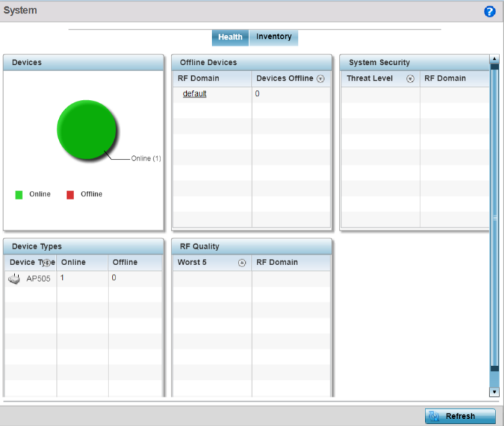Sort by Worst 5 column arrow
504x426 pixels.
coord(241,263)
